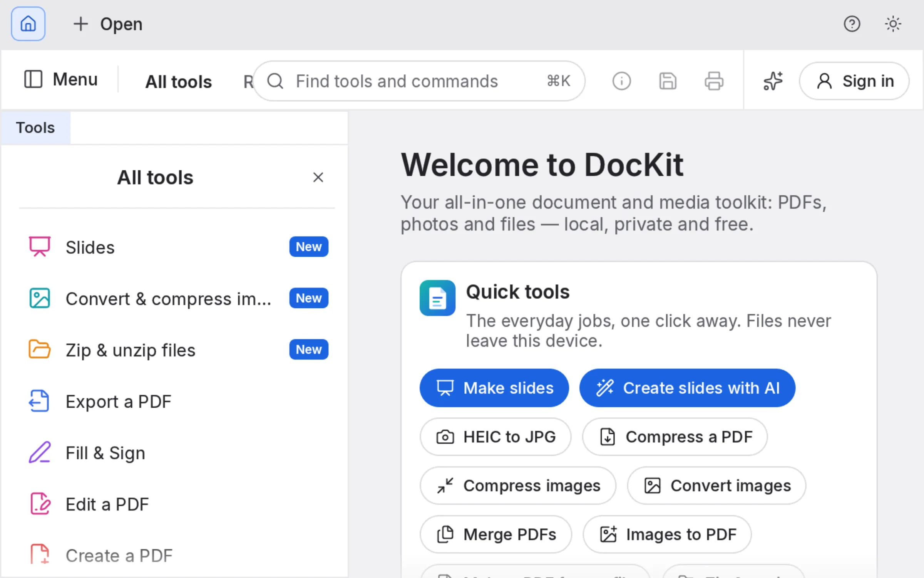This screenshot has width=924, height=578.
Task: Click the Make slides button
Action: tap(494, 388)
